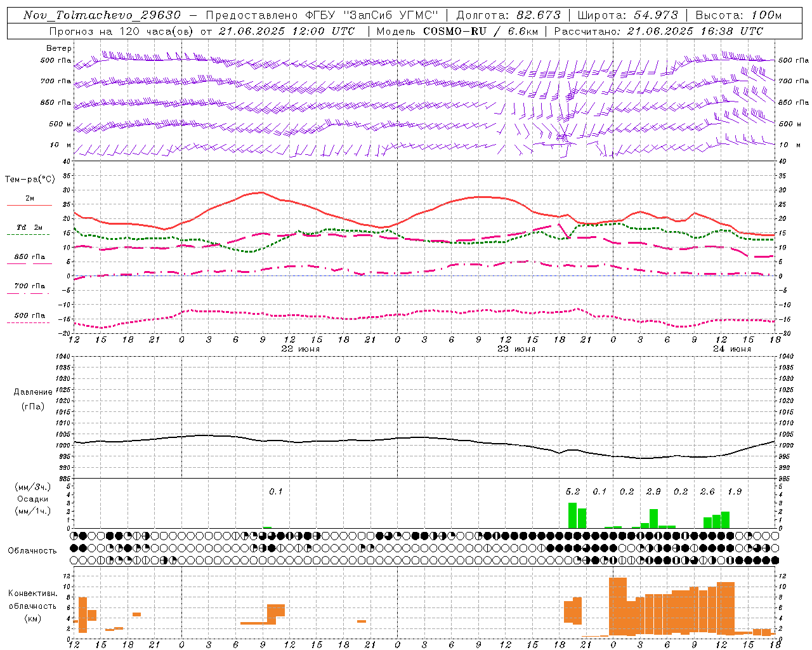Click the precipitation total 2.9

coord(653,491)
